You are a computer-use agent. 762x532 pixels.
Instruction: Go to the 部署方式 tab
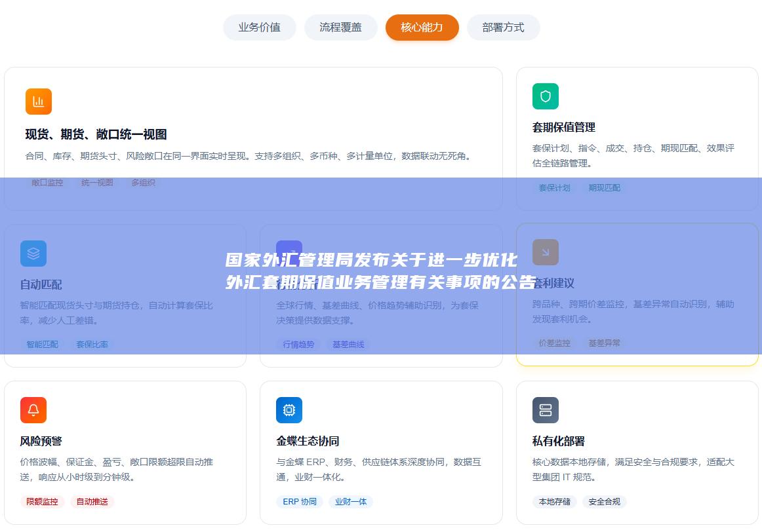[x=504, y=27]
